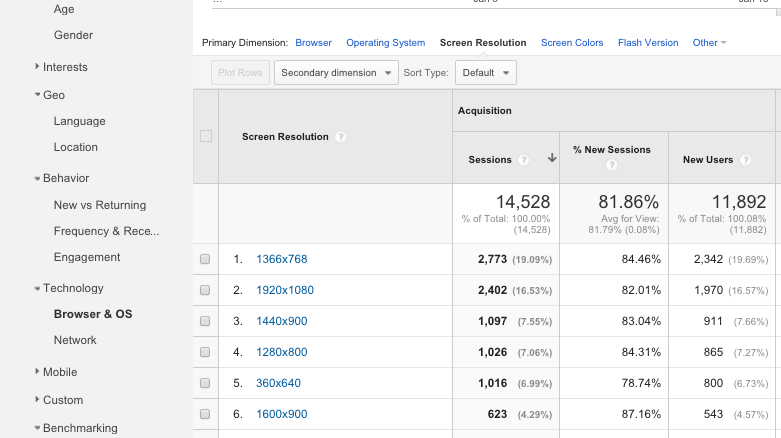Open Age report in sidebar
Image resolution: width=781 pixels, height=438 pixels.
tap(64, 9)
